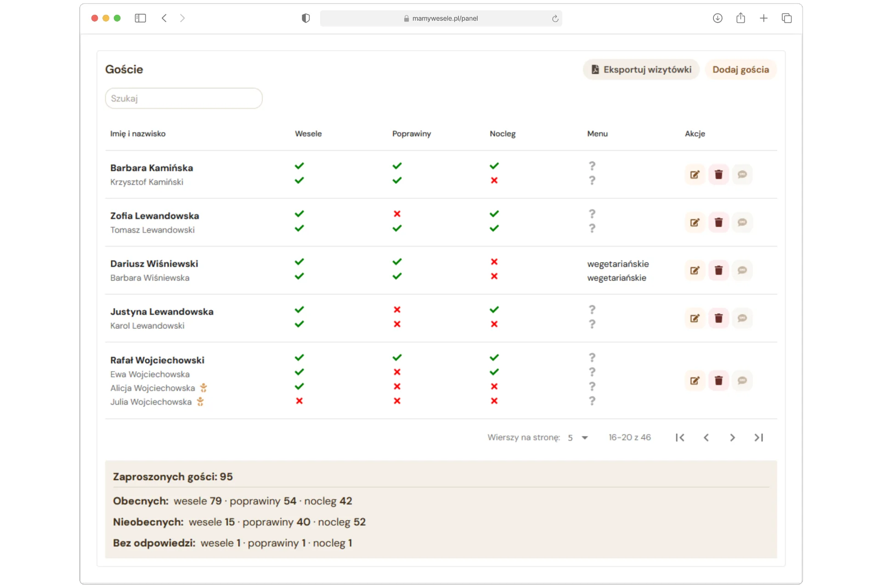This screenshot has width=882, height=588.
Task: Click Eksportuj wizytówki button
Action: [641, 69]
